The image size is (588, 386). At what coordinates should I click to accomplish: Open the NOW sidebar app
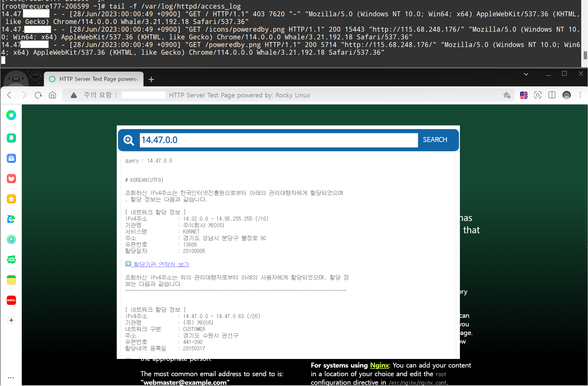[11, 300]
